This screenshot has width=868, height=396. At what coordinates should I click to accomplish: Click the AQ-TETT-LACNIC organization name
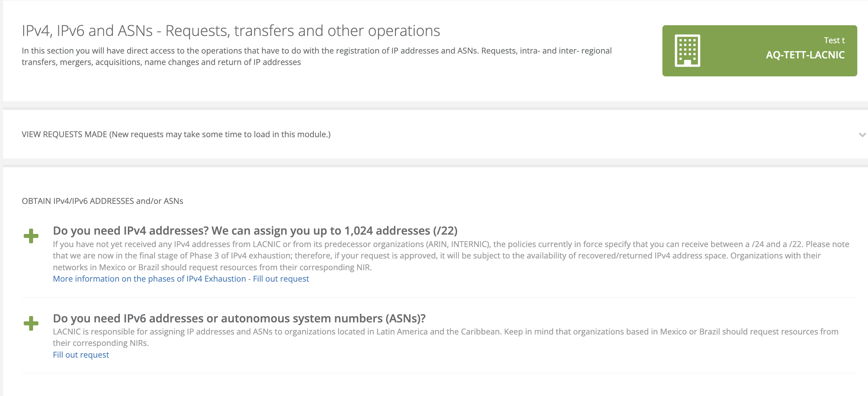(805, 55)
